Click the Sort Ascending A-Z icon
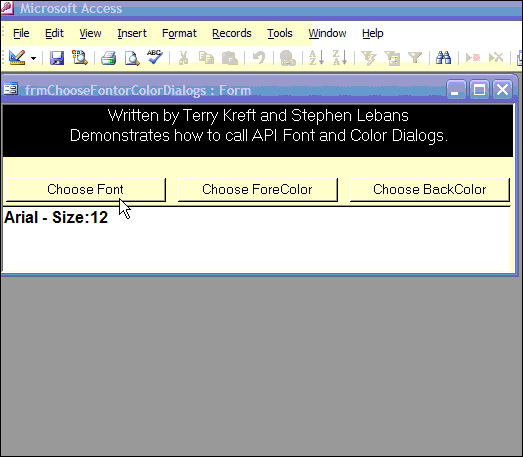The image size is (523, 457). 316,58
